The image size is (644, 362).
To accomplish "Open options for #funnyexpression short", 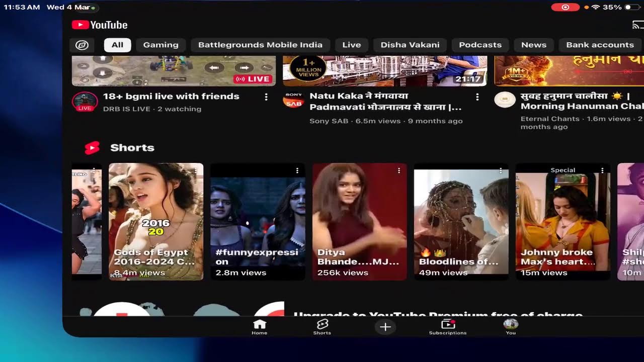I will coord(297,171).
